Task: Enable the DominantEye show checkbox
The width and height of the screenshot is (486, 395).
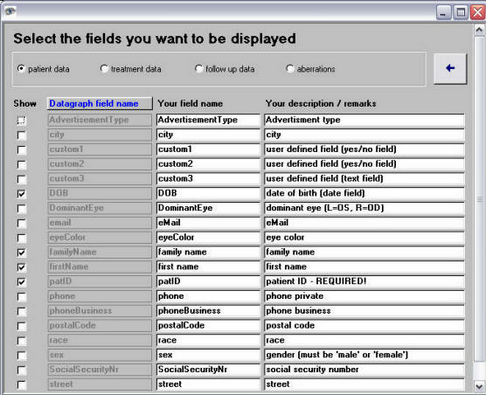Action: (x=21, y=208)
